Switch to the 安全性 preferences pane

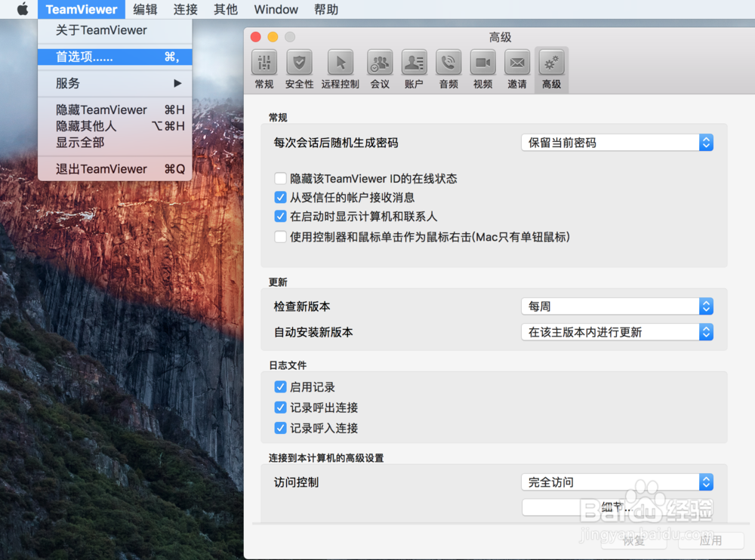[x=299, y=69]
